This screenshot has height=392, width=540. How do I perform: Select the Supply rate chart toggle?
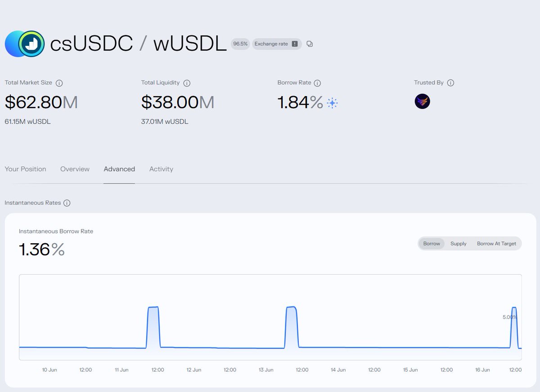point(459,244)
